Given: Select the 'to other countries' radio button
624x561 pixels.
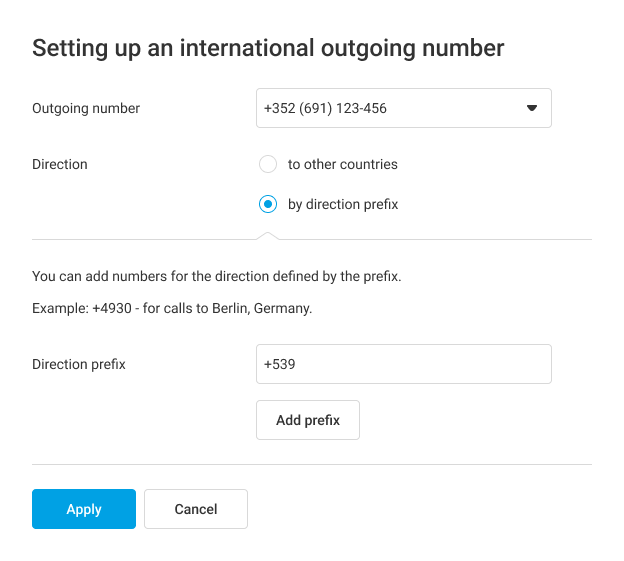Looking at the screenshot, I should pyautogui.click(x=267, y=164).
